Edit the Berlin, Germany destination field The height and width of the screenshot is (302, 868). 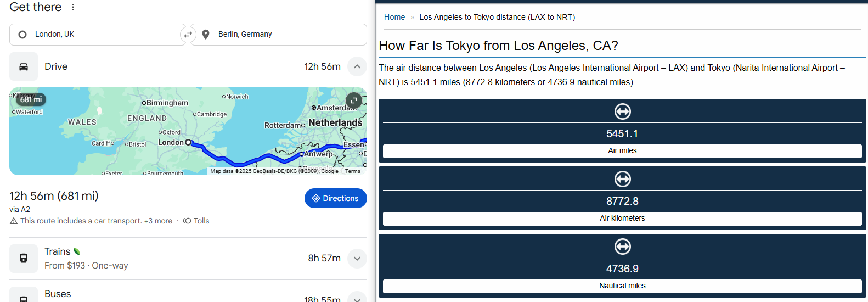point(279,35)
